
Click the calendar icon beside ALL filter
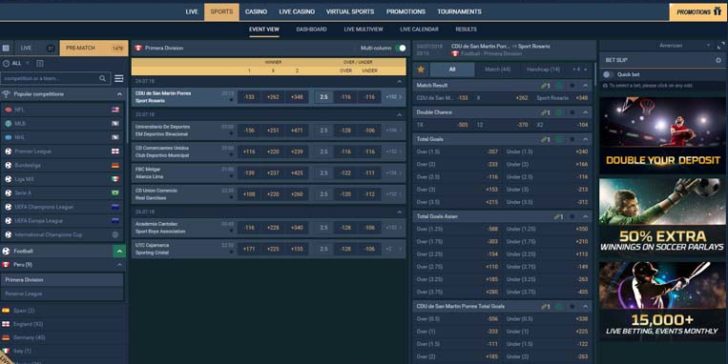click(39, 63)
